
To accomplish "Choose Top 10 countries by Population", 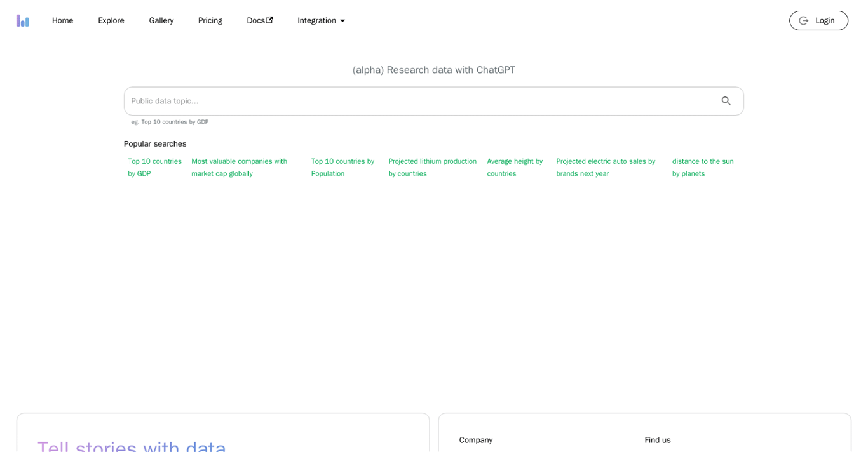I will pyautogui.click(x=344, y=167).
